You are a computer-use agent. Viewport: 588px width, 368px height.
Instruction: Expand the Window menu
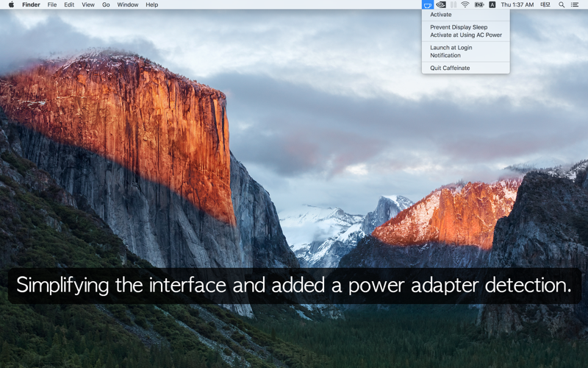point(128,4)
